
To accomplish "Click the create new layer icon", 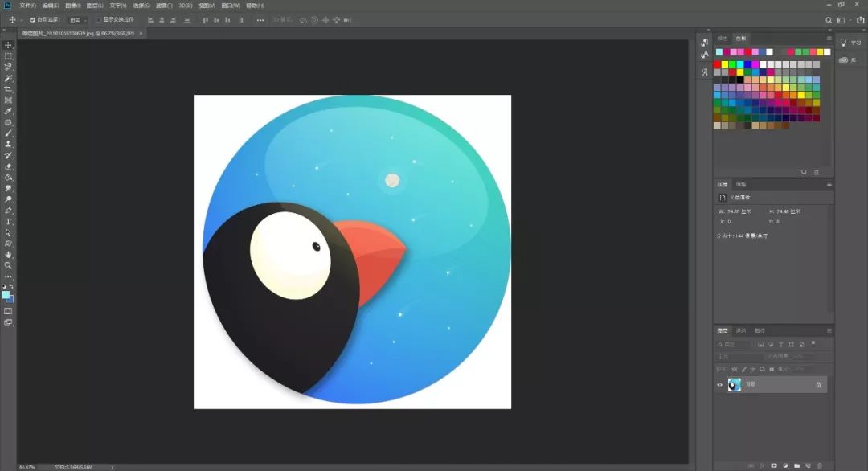I will (x=808, y=465).
